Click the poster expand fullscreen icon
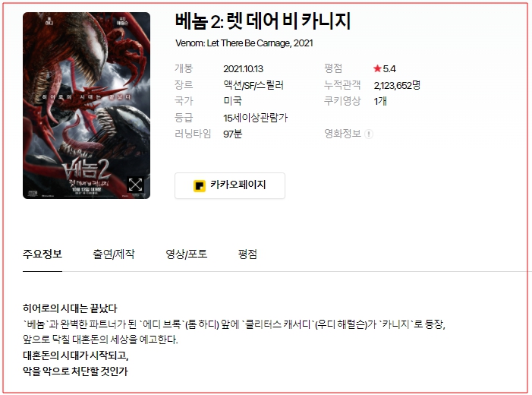Viewport: 532px width, 395px height. click(135, 185)
